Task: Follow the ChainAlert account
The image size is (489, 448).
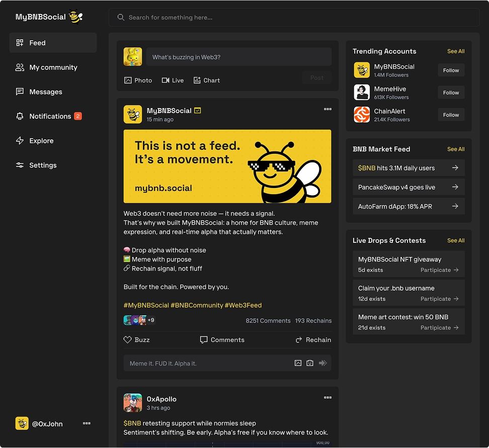Action: pyautogui.click(x=451, y=115)
